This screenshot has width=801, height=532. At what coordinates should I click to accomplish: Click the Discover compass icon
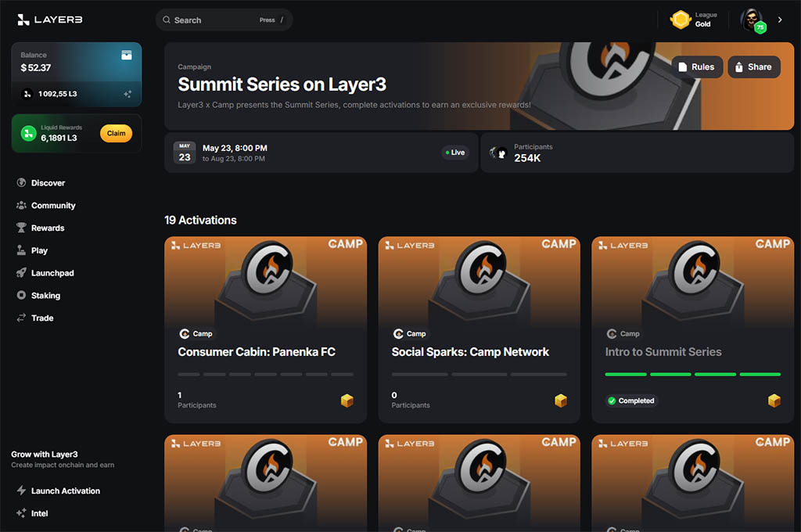(21, 182)
